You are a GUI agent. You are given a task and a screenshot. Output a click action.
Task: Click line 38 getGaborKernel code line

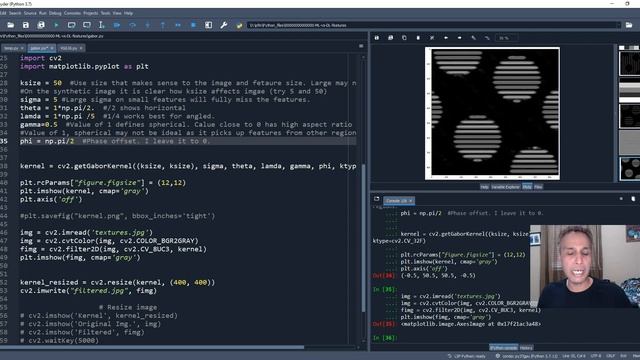click(x=188, y=166)
